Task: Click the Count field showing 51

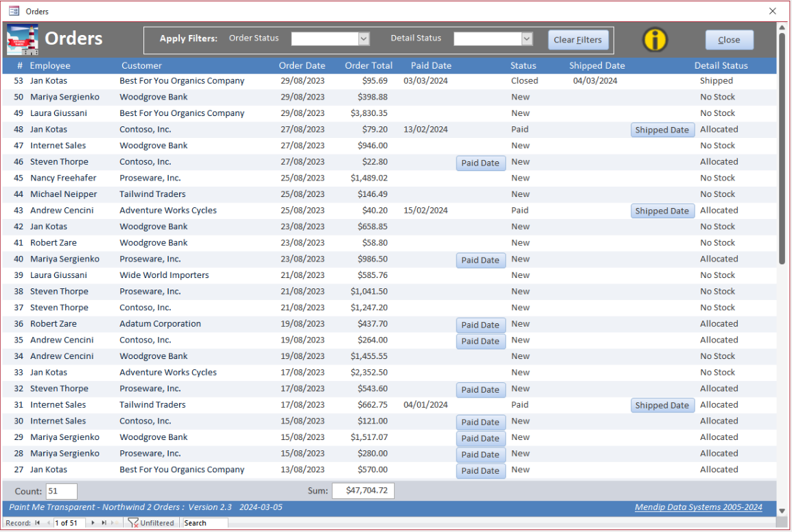Action: point(62,491)
